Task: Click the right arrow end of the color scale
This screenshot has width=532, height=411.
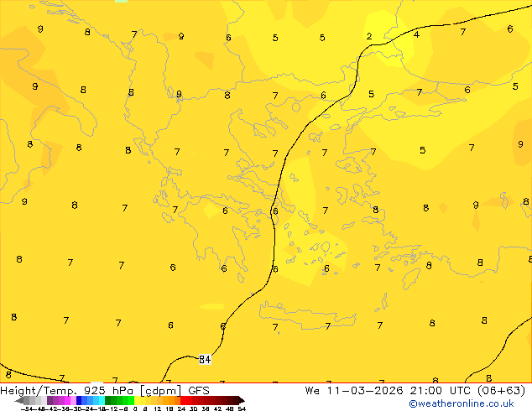Action: coord(242,400)
